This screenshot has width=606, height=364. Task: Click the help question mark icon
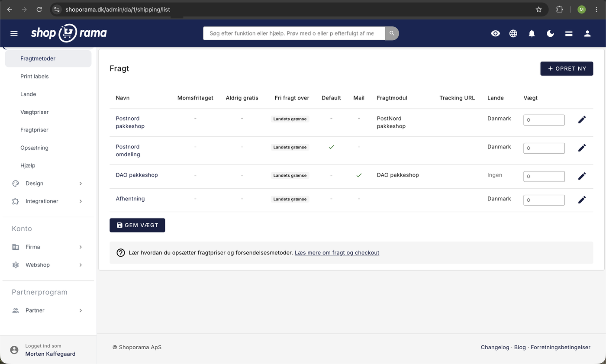click(x=121, y=253)
